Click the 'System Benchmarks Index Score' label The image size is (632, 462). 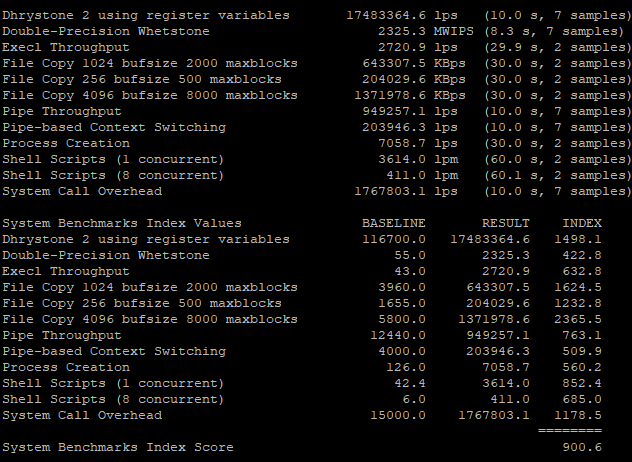pos(118,447)
